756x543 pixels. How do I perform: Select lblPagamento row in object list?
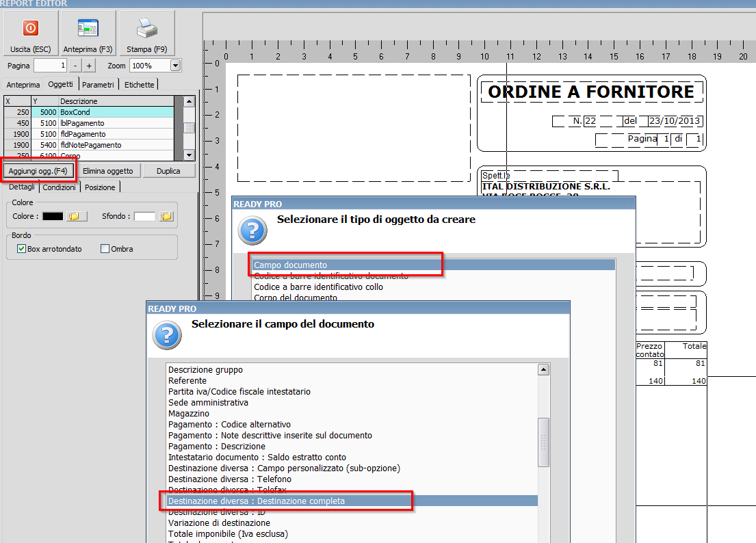point(89,123)
